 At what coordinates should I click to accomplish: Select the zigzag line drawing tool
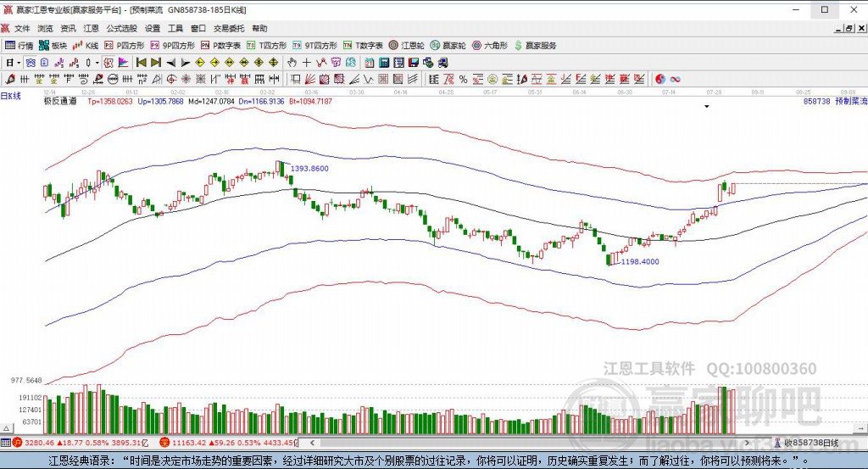[x=321, y=63]
